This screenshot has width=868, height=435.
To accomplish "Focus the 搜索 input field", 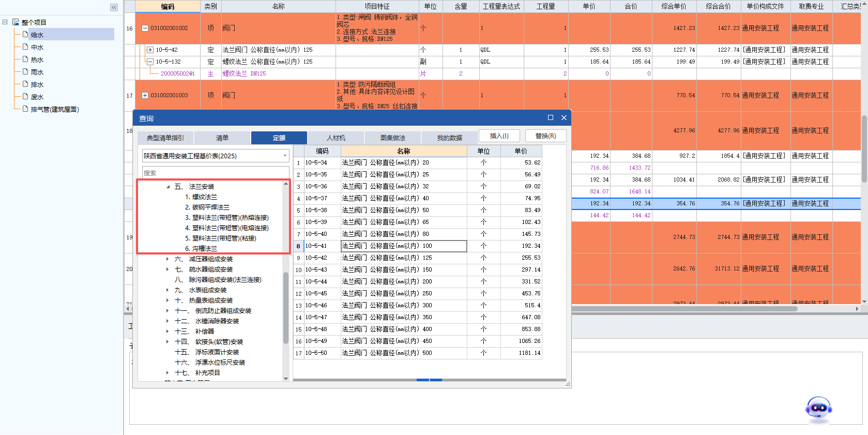I will [216, 173].
